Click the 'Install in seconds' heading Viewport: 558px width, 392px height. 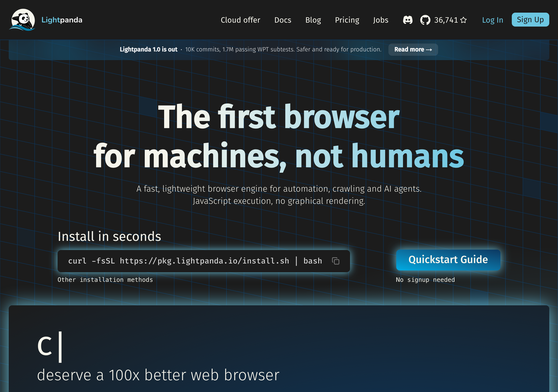(x=109, y=236)
